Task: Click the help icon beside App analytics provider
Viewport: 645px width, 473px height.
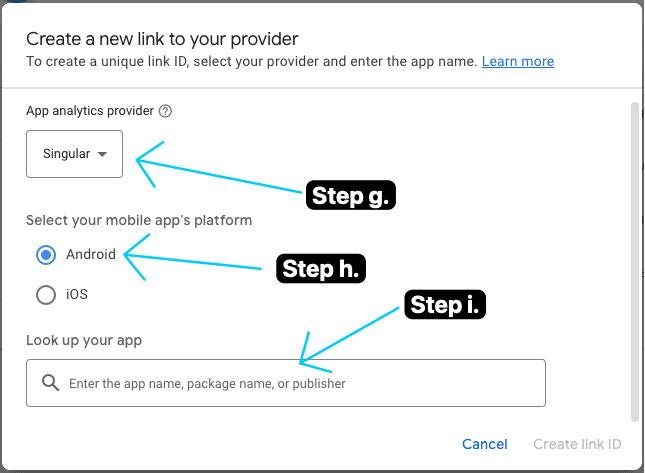Action: coord(165,112)
